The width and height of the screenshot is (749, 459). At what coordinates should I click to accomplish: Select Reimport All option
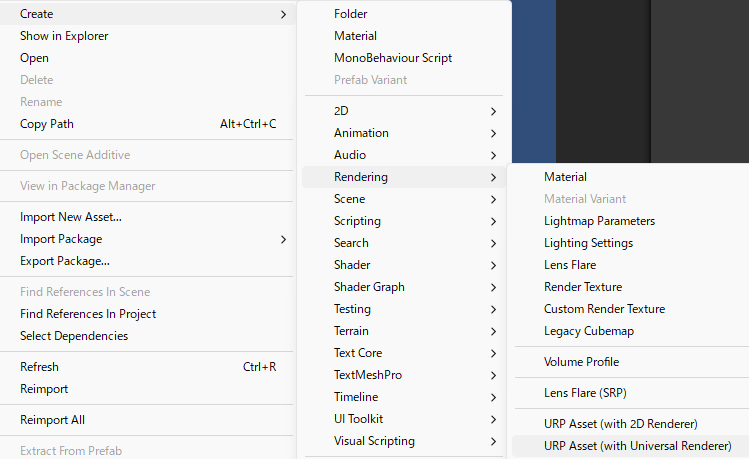pyautogui.click(x=52, y=420)
